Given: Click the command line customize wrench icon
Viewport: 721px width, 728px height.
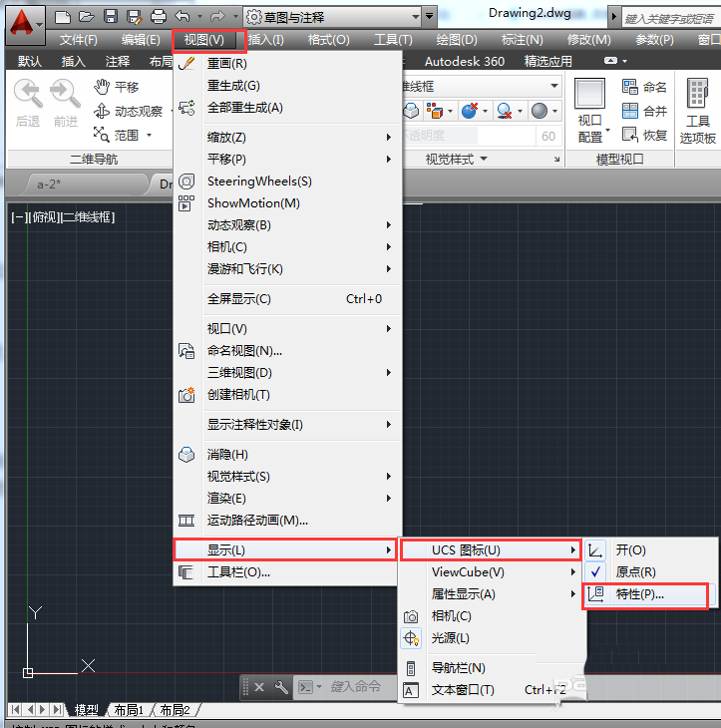Looking at the screenshot, I should click(281, 687).
